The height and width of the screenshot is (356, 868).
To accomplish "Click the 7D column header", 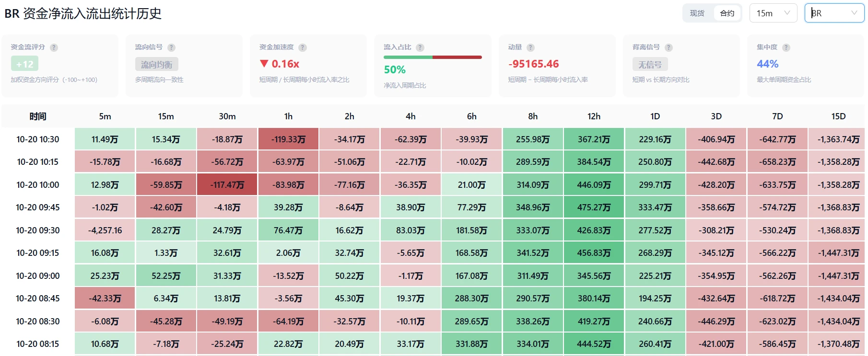I will tap(777, 116).
